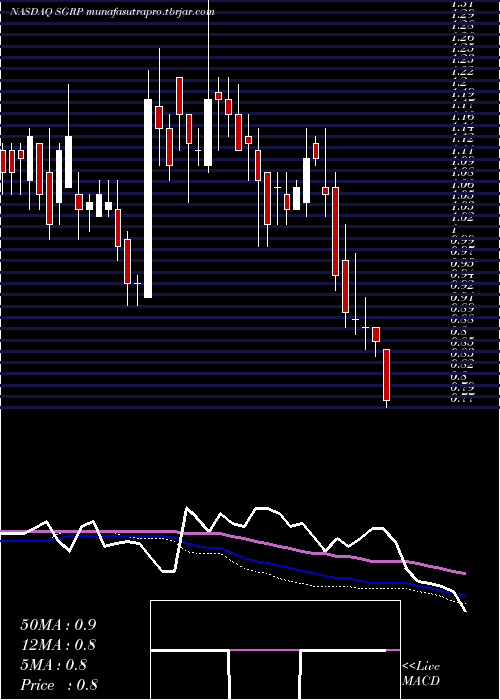This screenshot has width=500, height=700.
Task: Select the 12MA : 0.8 legend entry
Action: tap(58, 645)
